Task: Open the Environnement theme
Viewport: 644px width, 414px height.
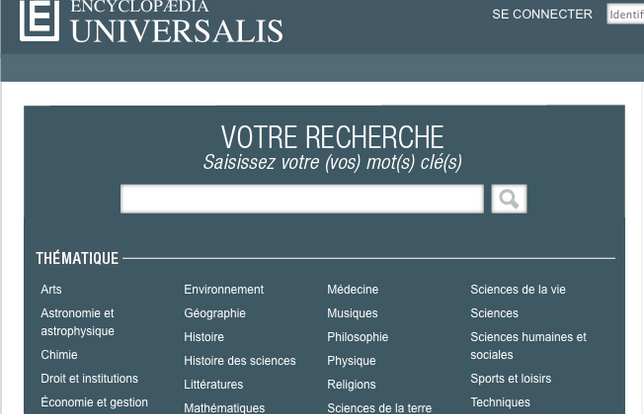Action: [x=224, y=290]
